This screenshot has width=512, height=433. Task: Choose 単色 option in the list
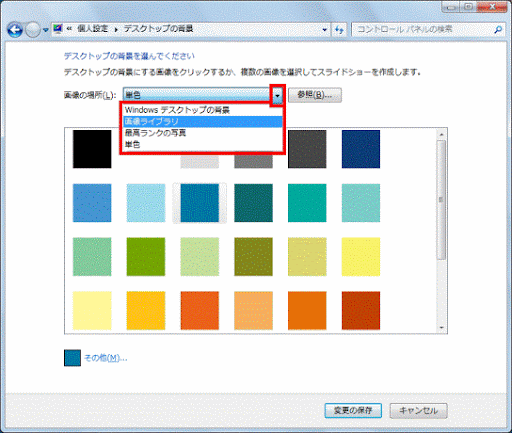tap(202, 144)
